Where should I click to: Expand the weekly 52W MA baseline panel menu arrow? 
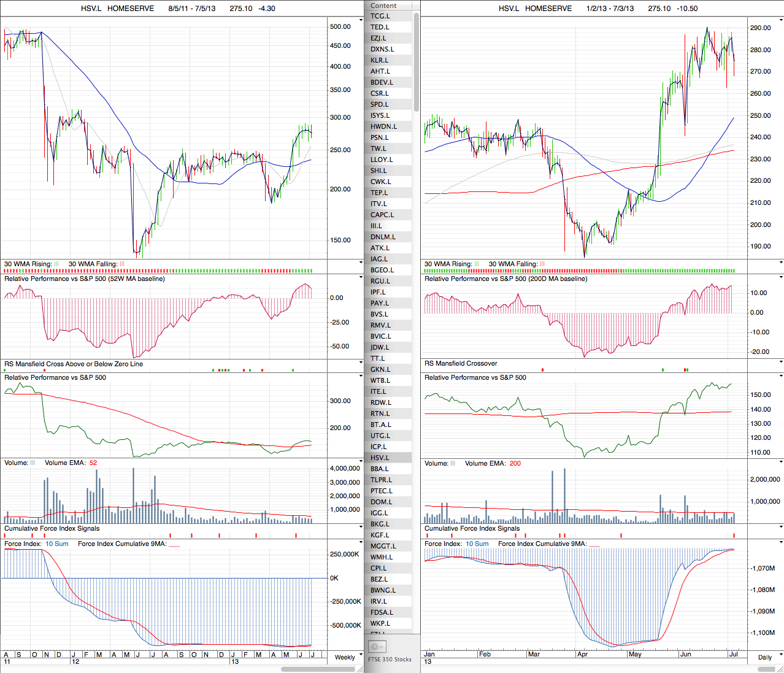[361, 277]
